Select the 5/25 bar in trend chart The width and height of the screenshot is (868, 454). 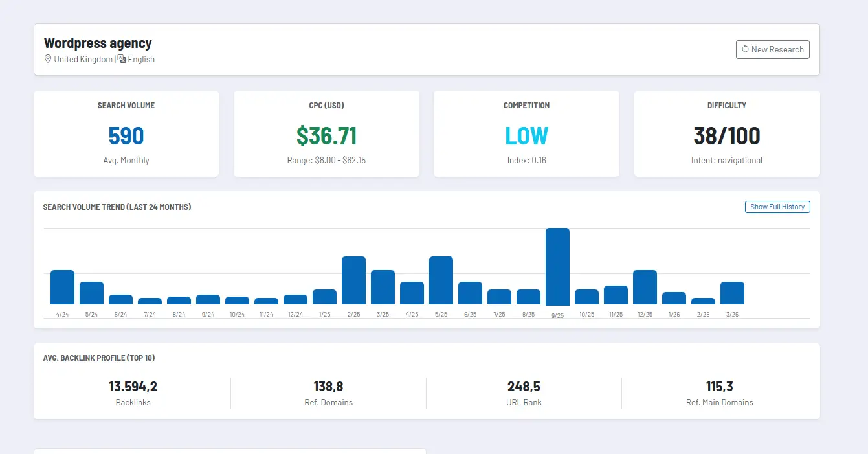pos(441,280)
